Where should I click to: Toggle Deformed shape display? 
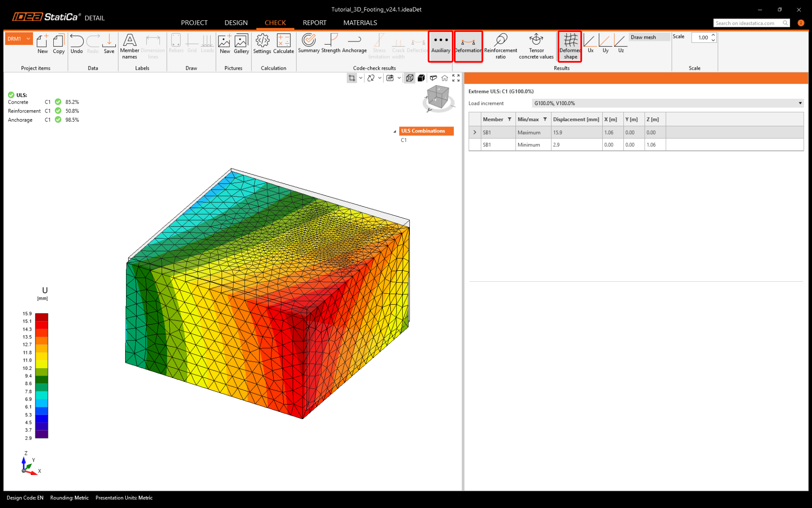click(570, 46)
